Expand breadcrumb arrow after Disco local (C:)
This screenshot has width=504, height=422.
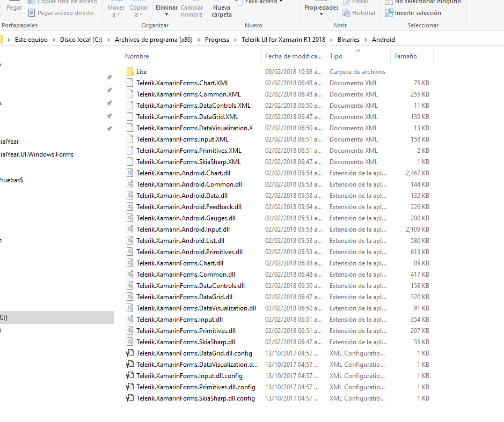pos(108,40)
